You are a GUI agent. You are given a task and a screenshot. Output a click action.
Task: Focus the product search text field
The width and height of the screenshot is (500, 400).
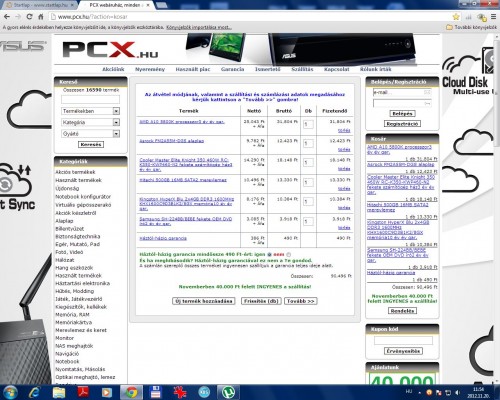click(x=90, y=99)
